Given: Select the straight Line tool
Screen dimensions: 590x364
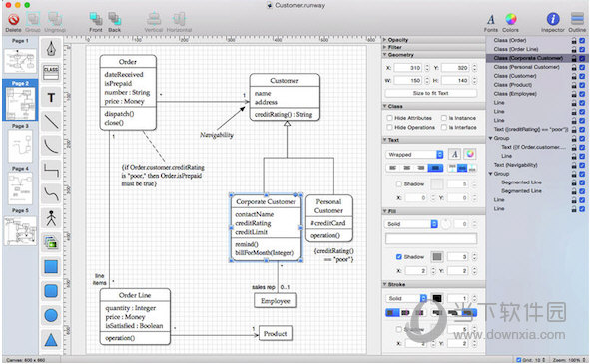Looking at the screenshot, I should click(x=51, y=122).
